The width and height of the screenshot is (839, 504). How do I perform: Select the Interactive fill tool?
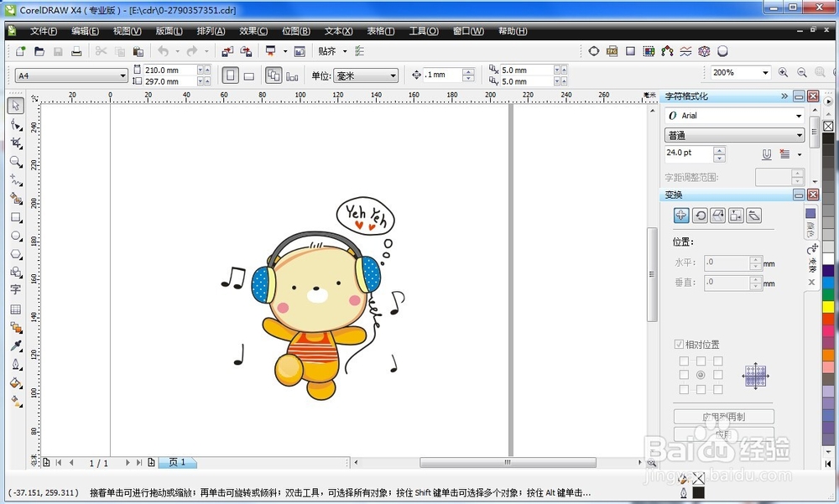coord(16,402)
